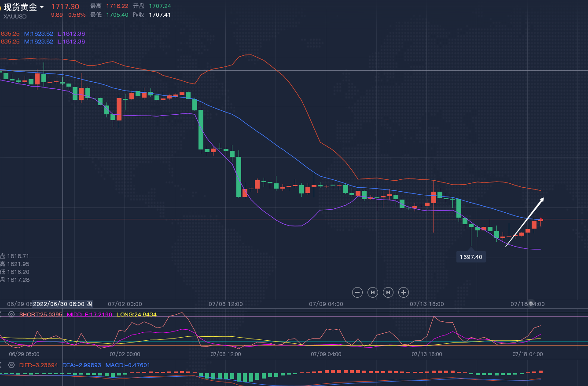Open settings gear for SHORT/MIDDLE/LONG indicator
Viewport: 588px width, 386px height.
coord(11,315)
